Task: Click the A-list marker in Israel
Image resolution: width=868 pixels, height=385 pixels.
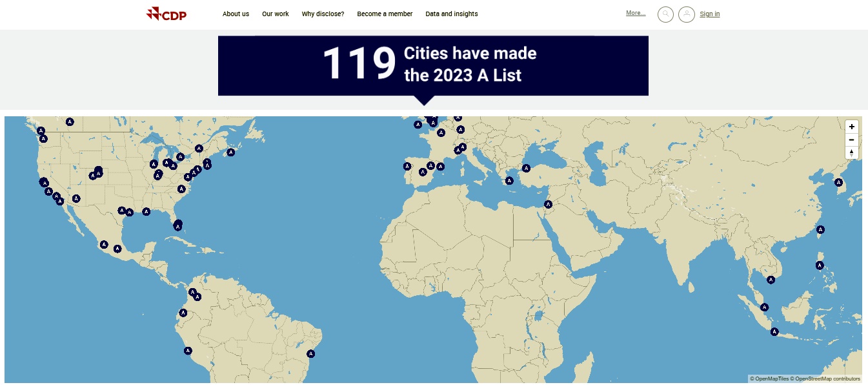Action: [x=548, y=205]
